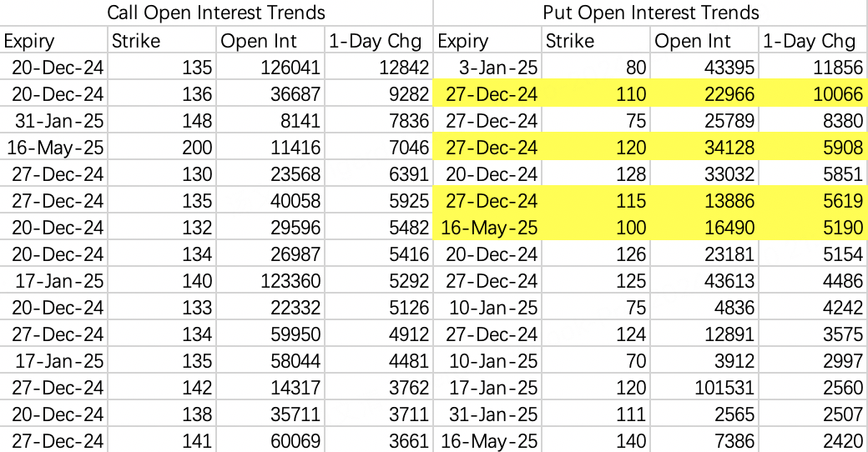Select the Put Open Interest Trends header
Image resolution: width=868 pixels, height=452 pixels.
tap(650, 13)
